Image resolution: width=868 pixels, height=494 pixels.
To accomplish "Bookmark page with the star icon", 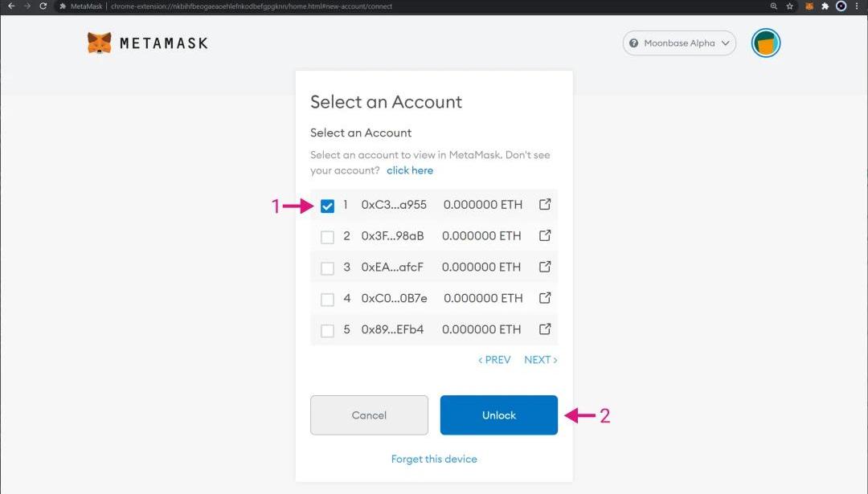I will tap(790, 6).
